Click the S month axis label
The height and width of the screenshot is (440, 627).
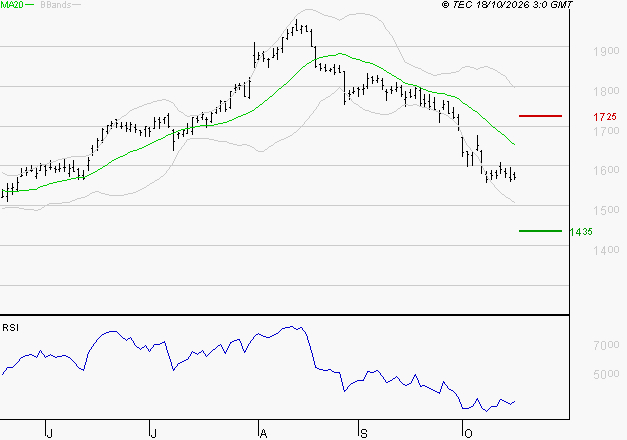(363, 433)
